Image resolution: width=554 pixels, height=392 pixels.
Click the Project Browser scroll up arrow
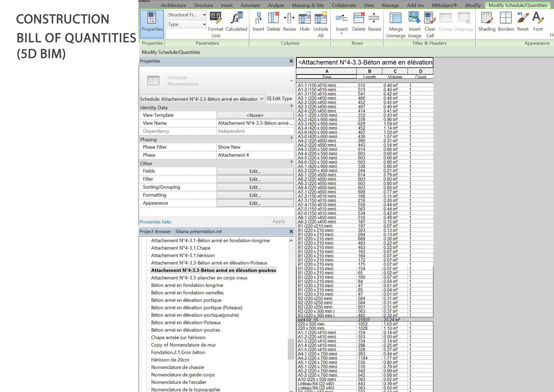(x=291, y=241)
